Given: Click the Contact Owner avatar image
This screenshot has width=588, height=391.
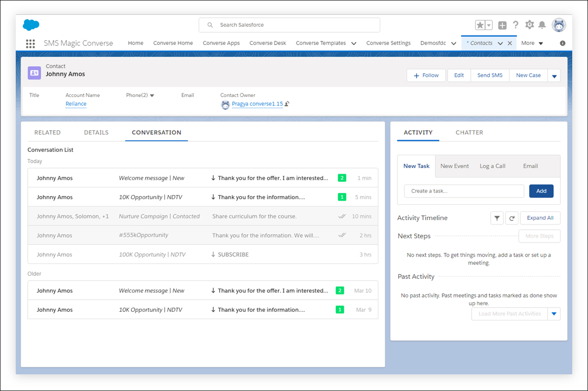Looking at the screenshot, I should point(225,105).
